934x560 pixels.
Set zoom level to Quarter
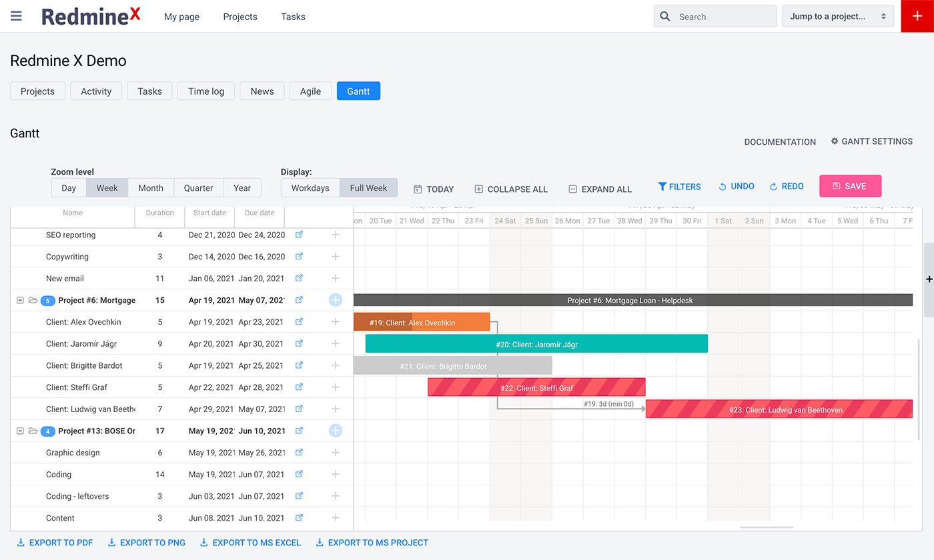[199, 188]
